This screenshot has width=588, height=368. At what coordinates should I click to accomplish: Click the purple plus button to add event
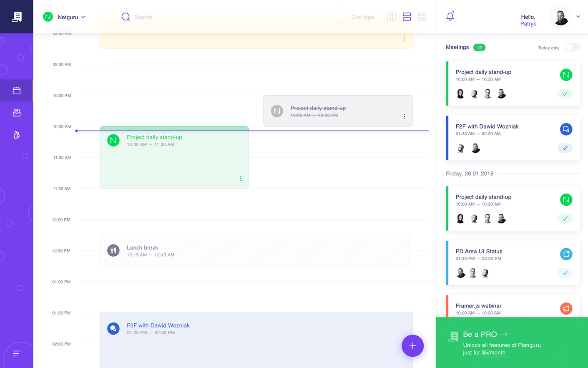point(412,346)
